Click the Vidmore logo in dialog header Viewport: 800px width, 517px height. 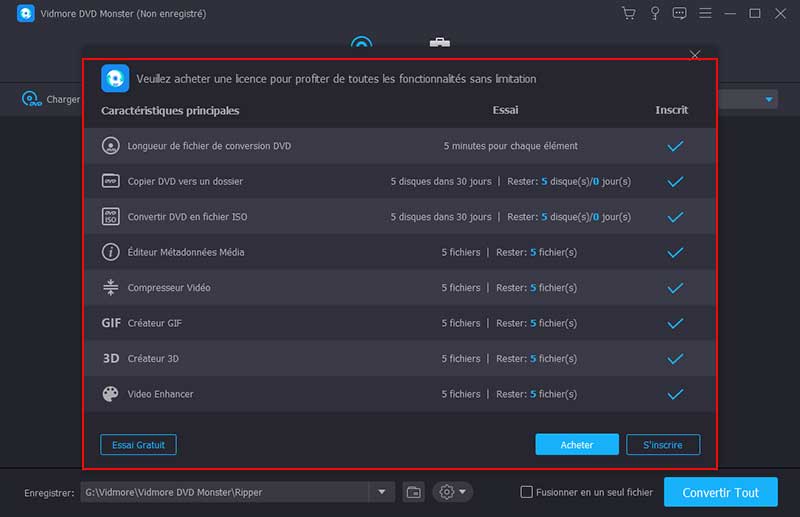coord(115,78)
